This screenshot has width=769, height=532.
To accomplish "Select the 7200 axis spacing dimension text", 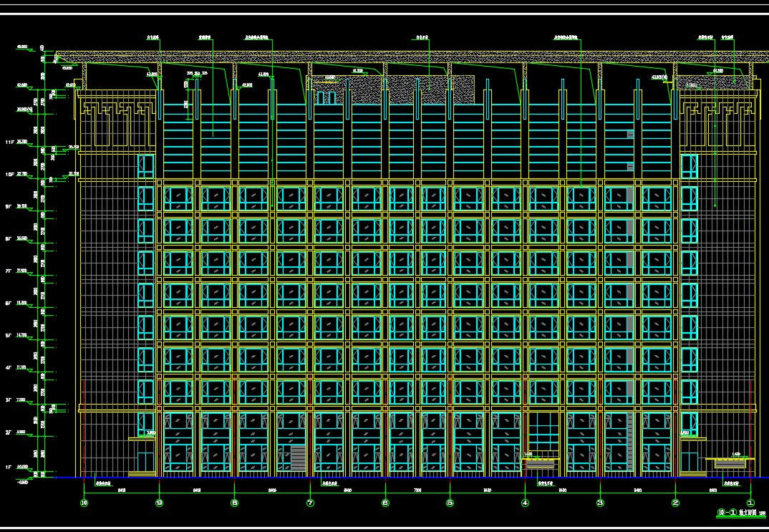I will pos(418,490).
